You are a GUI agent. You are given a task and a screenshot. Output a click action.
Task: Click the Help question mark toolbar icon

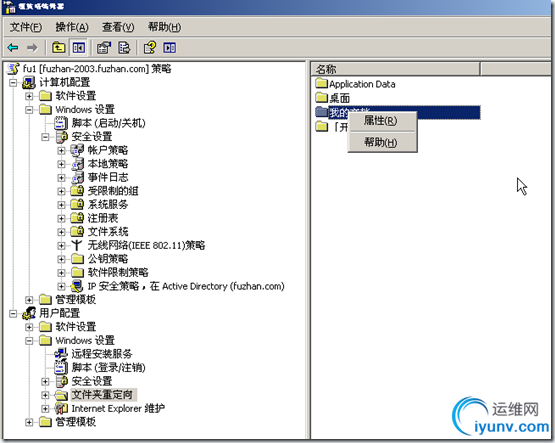point(150,47)
